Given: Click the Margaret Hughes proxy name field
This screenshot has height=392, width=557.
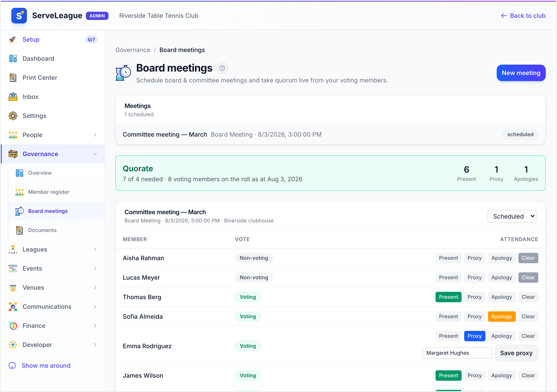Looking at the screenshot, I should click(x=457, y=353).
